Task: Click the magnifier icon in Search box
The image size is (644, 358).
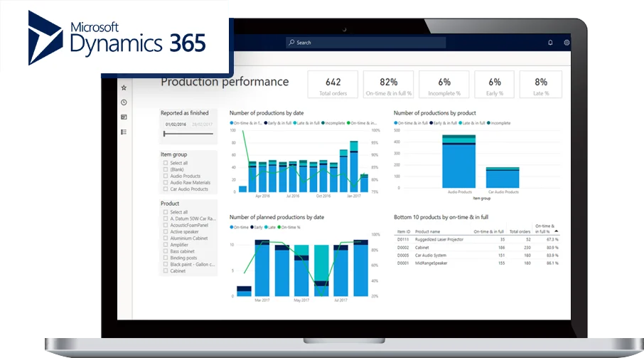Action: click(292, 43)
